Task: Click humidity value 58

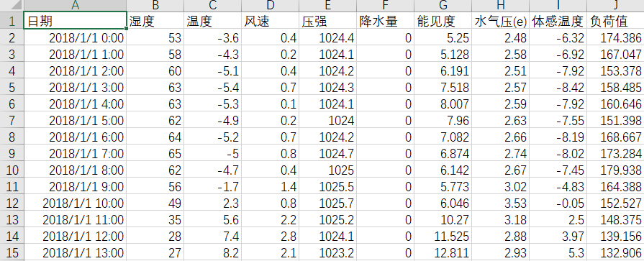Action: coord(155,54)
